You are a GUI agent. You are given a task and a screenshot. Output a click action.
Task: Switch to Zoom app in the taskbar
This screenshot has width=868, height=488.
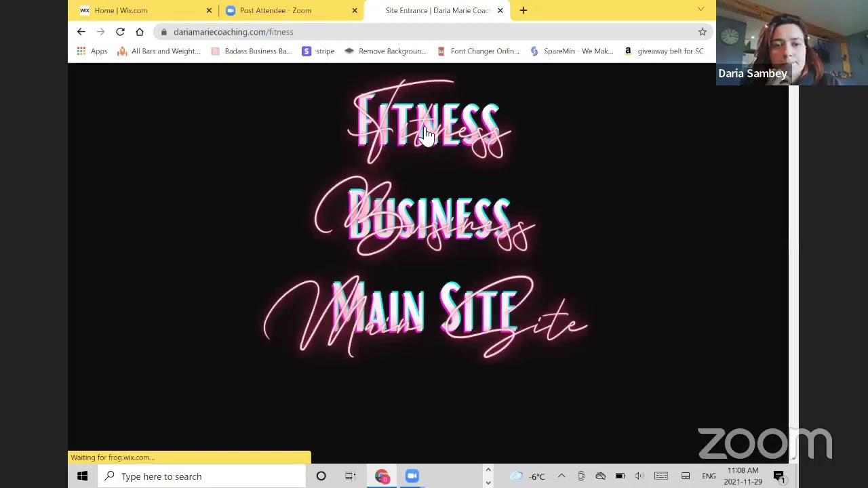pyautogui.click(x=412, y=476)
